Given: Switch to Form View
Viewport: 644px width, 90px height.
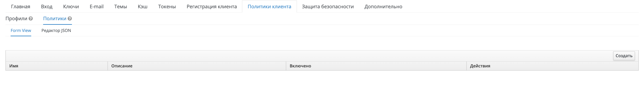Looking at the screenshot, I should [x=21, y=31].
